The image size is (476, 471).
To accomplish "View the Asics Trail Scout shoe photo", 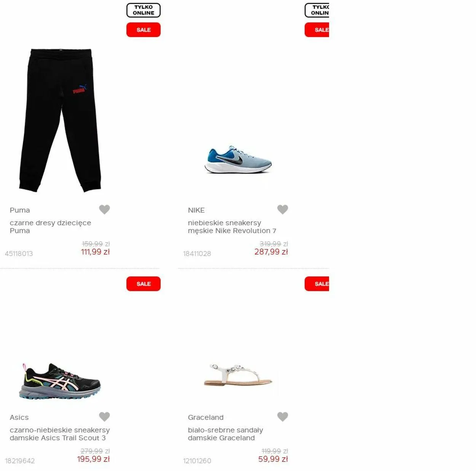I will (60, 381).
